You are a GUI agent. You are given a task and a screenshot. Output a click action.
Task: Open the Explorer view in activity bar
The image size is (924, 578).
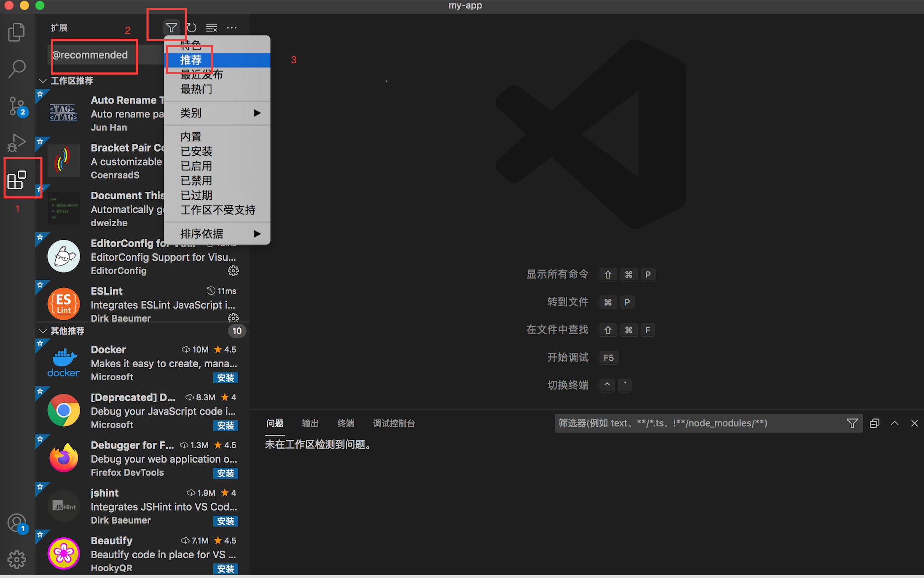tap(17, 32)
